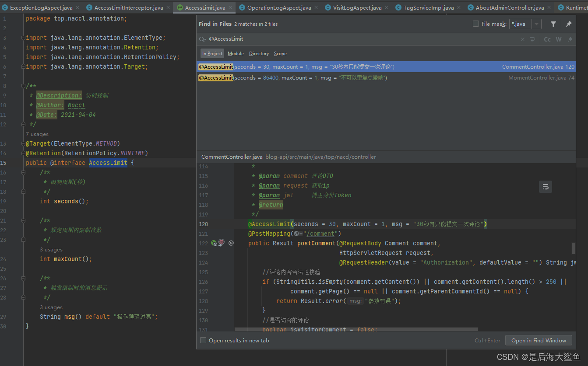Collapse the import statements fold marker

point(23,38)
